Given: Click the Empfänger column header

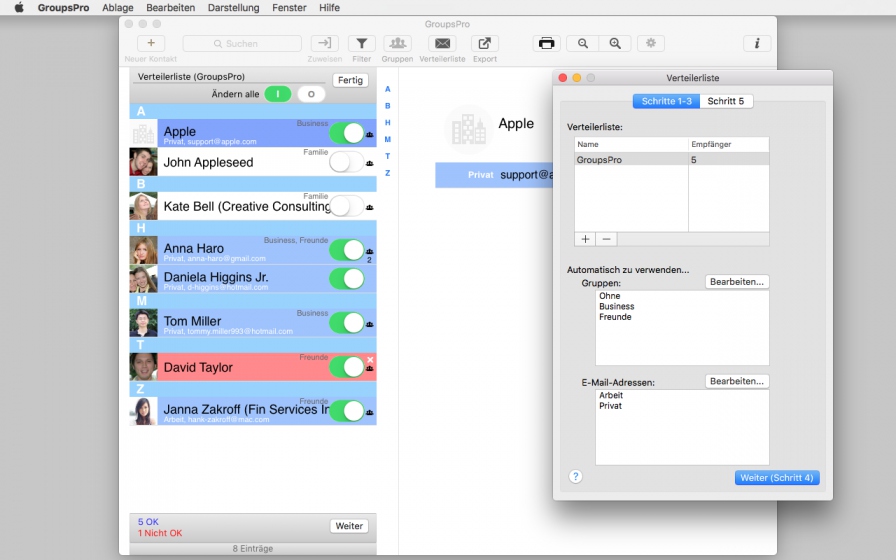Looking at the screenshot, I should point(729,144).
